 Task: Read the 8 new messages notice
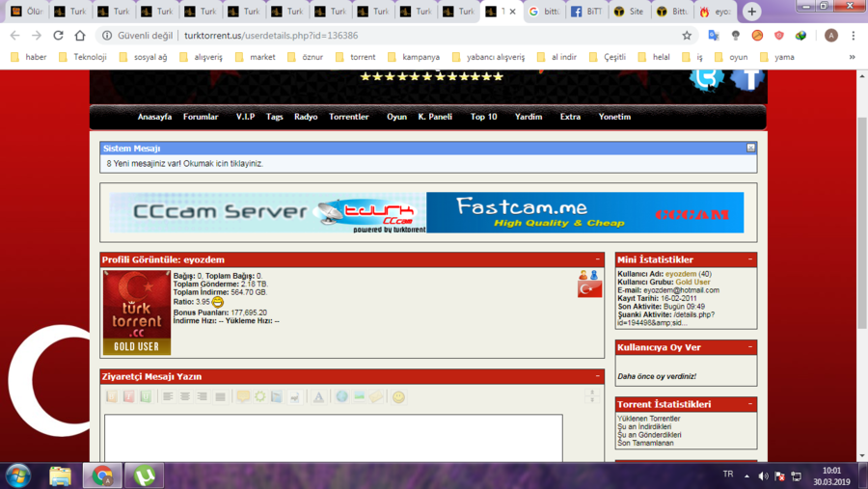point(185,164)
